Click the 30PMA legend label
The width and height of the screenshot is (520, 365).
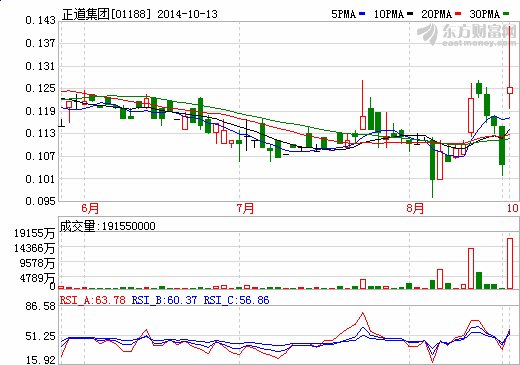(485, 14)
